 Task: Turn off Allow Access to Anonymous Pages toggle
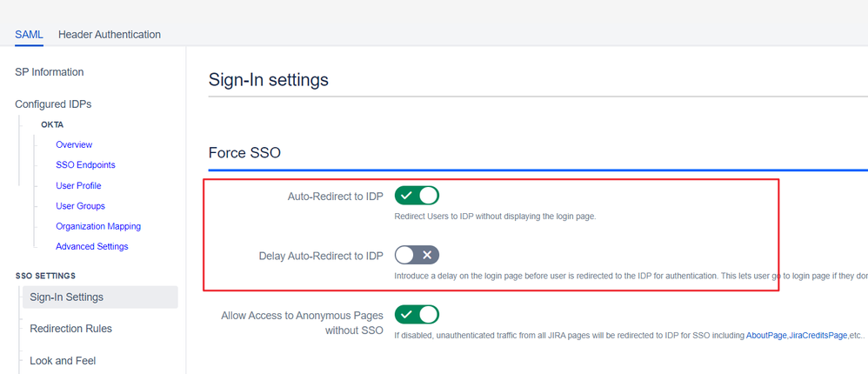coord(417,314)
